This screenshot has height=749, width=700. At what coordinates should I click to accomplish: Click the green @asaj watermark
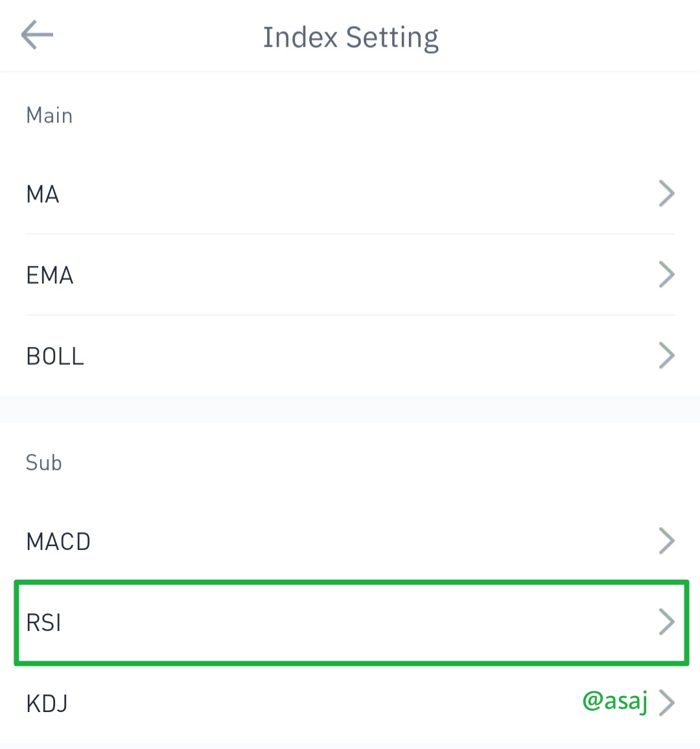pyautogui.click(x=615, y=702)
